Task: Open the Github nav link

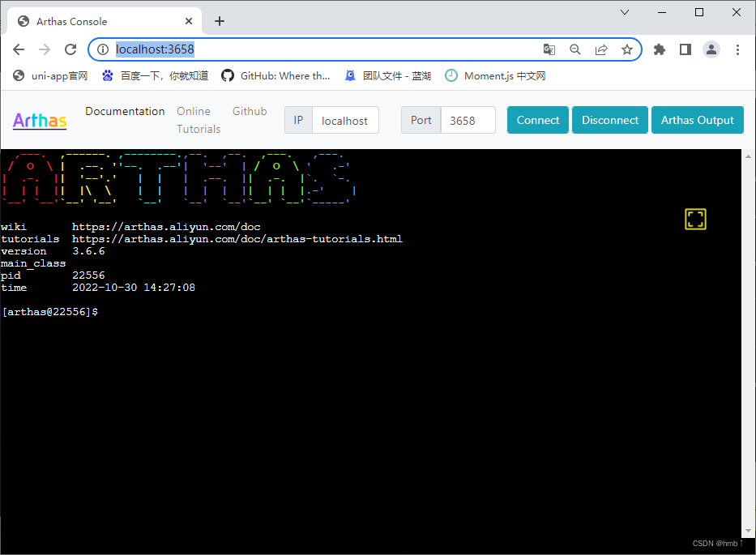Action: [x=250, y=111]
